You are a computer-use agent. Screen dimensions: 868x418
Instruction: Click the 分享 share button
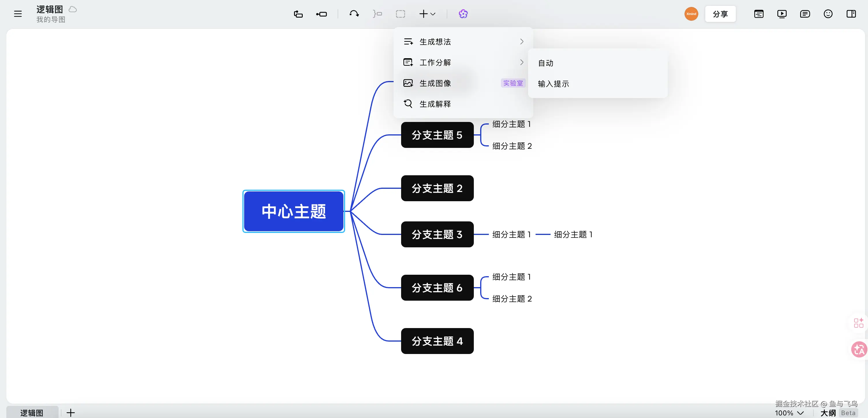(x=721, y=14)
